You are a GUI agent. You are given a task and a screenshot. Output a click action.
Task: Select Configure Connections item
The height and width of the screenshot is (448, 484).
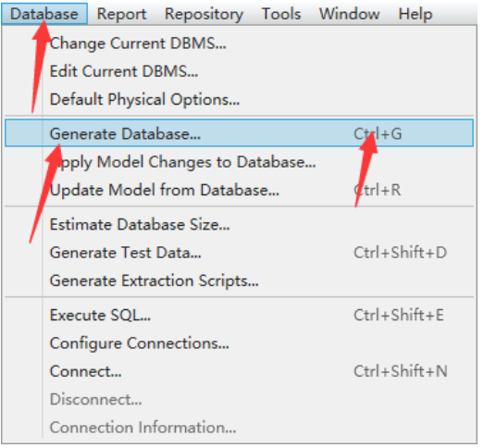(239, 343)
